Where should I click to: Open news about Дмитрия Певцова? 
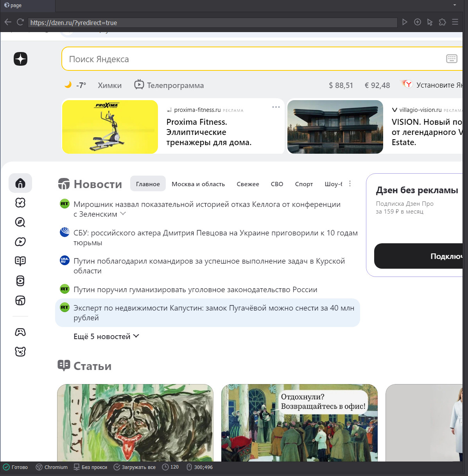pyautogui.click(x=215, y=238)
